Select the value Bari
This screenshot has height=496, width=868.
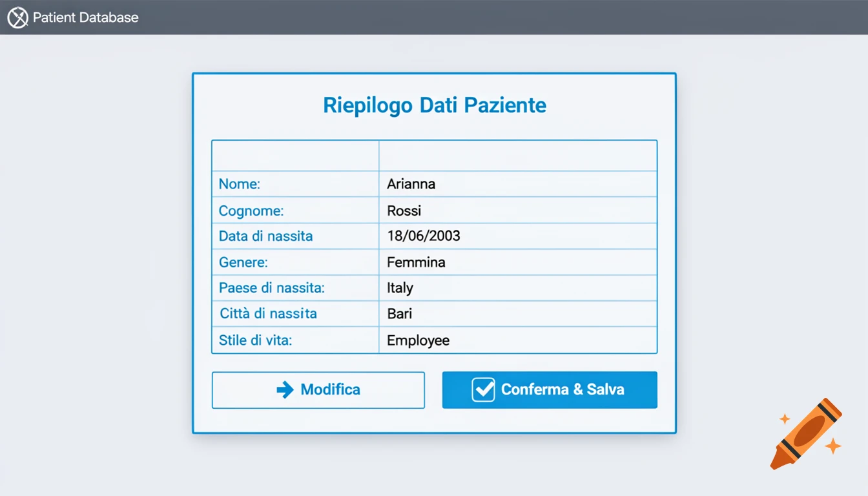(x=400, y=314)
